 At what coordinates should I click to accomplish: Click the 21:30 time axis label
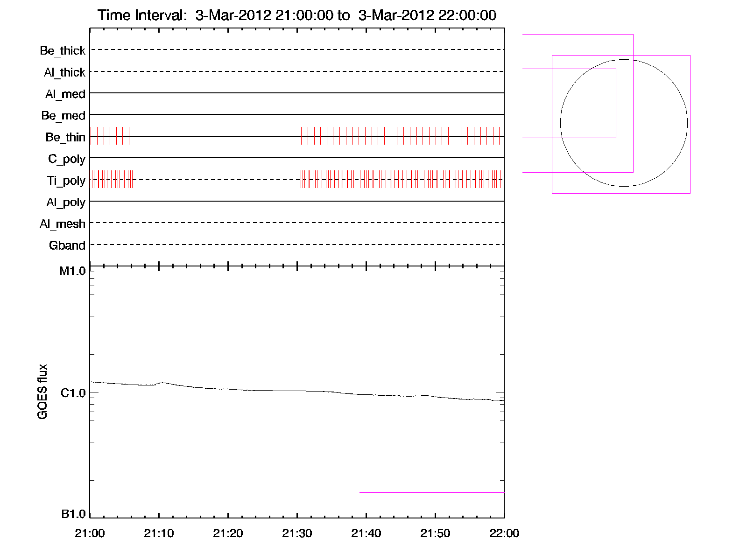(x=297, y=533)
